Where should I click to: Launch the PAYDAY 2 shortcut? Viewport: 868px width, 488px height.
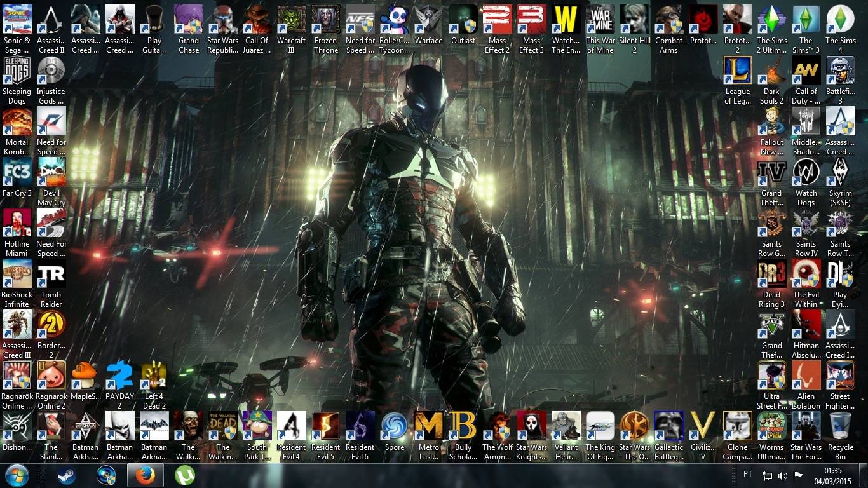tap(120, 375)
